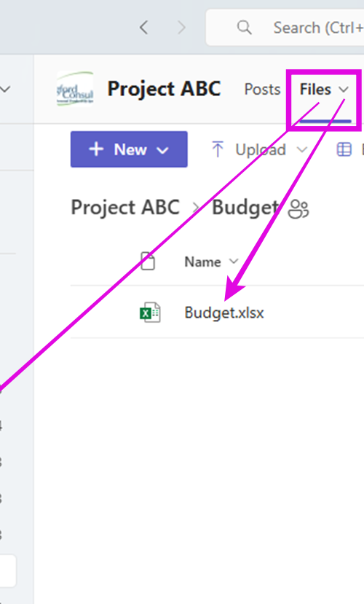Switch to the Posts tab
Image resolution: width=364 pixels, height=604 pixels.
[x=262, y=90]
